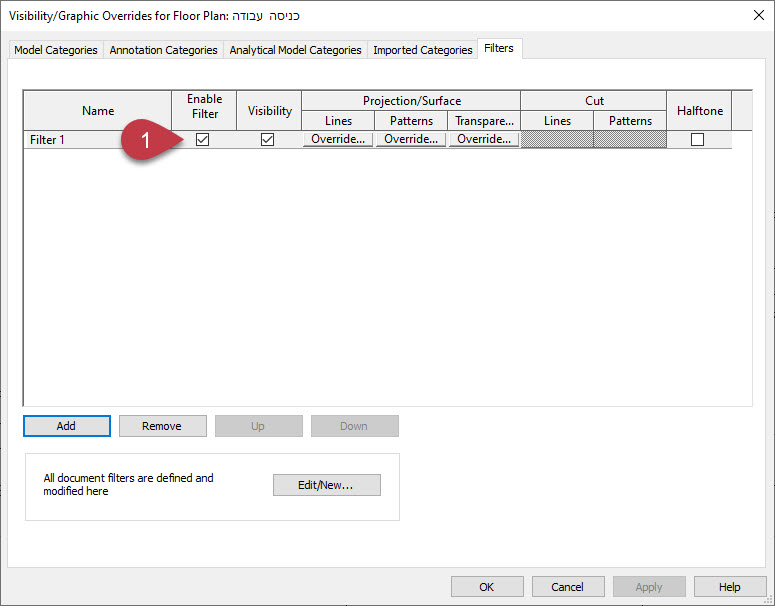Open the Analytical Model Categories tab
This screenshot has height=606, width=775.
pyautogui.click(x=295, y=50)
